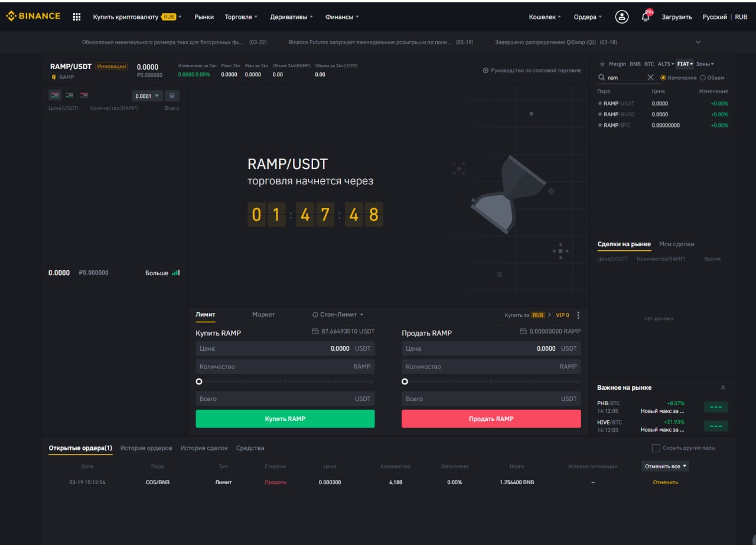Open the spot trading guide play icon
756x545 pixels.
485,70
